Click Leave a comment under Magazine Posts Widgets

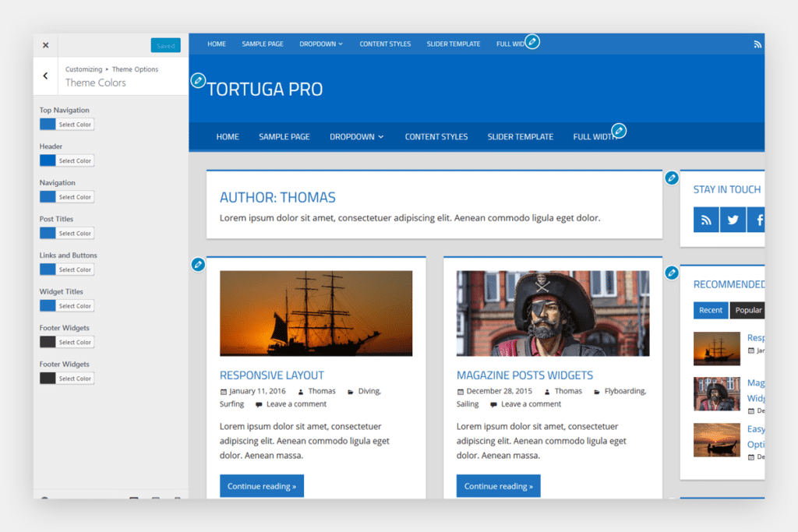(531, 404)
